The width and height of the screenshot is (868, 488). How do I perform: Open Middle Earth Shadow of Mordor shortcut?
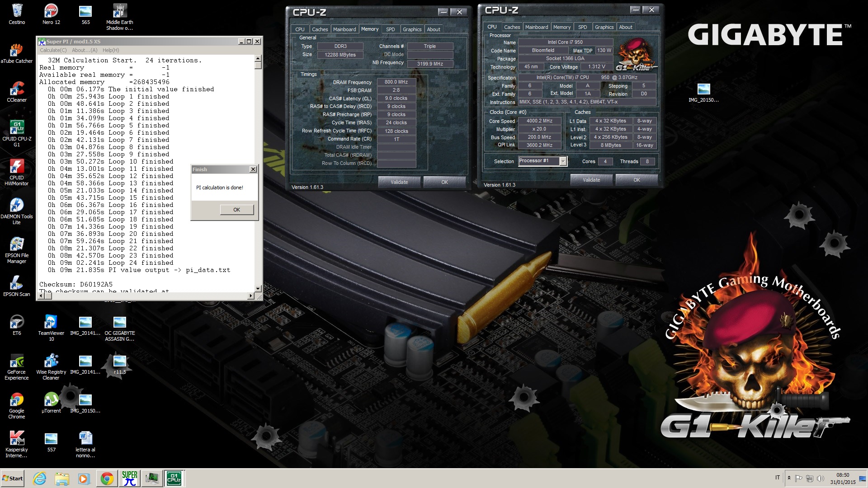(x=120, y=17)
